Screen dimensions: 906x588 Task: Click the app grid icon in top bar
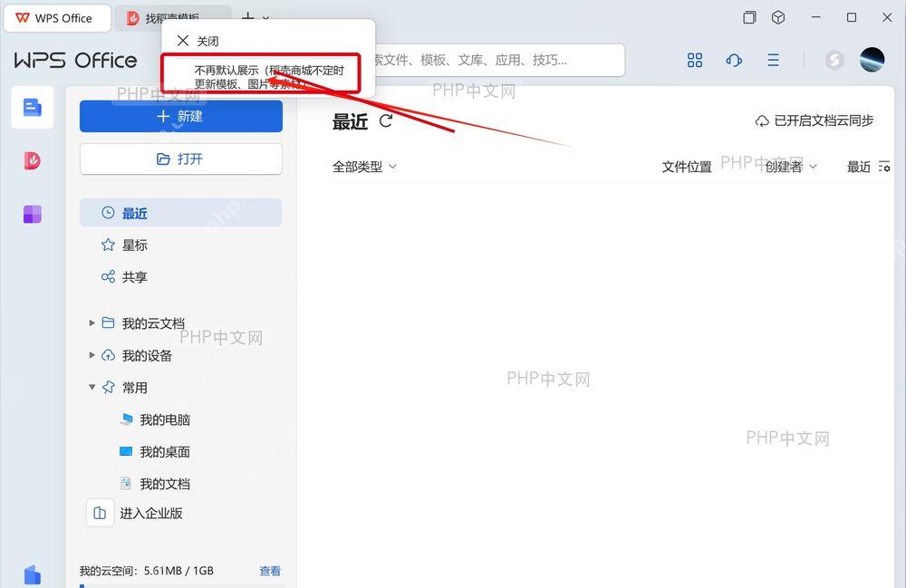[x=695, y=60]
